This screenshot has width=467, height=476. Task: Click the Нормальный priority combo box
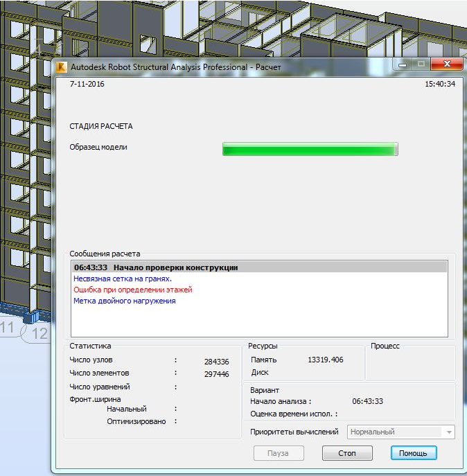coord(395,432)
